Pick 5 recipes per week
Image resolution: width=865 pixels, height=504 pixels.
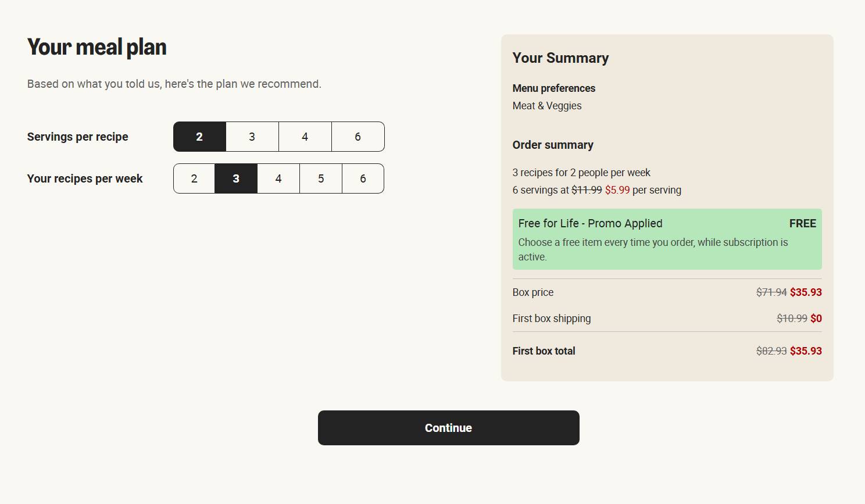tap(321, 178)
